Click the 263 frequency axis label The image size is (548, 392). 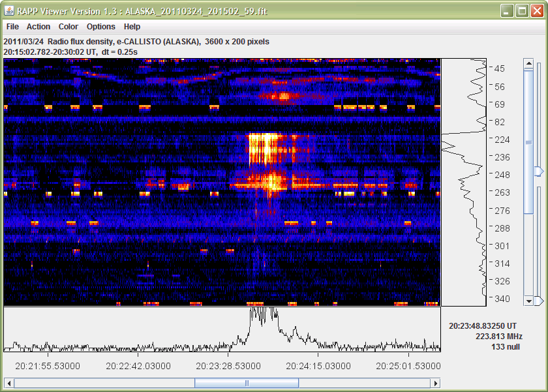coord(502,192)
